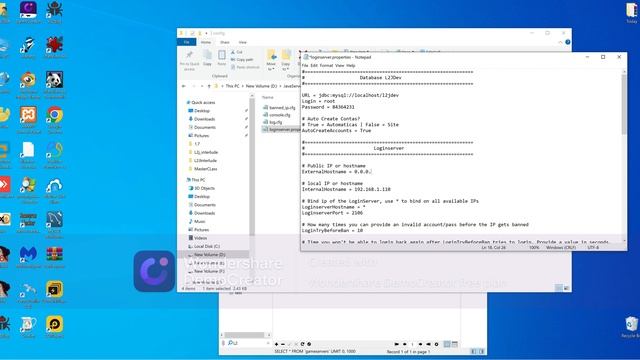Open the Wondershare DemoCreator desktop shortcut at top
640x360 pixels.
tap(28, 11)
